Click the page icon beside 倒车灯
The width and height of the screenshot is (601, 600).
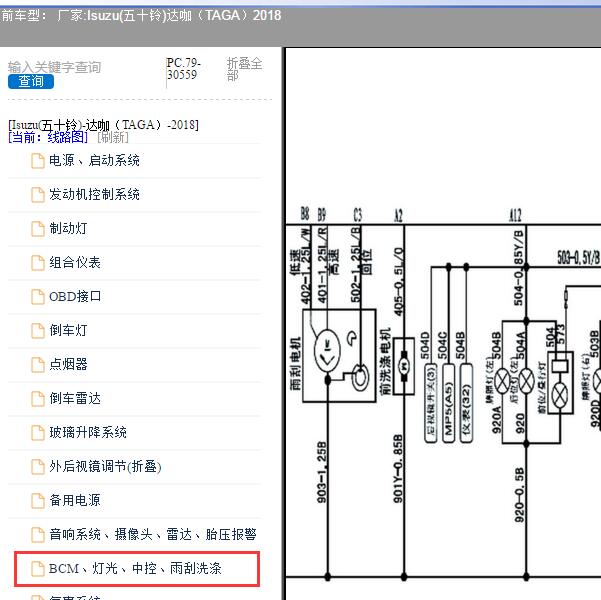38,331
